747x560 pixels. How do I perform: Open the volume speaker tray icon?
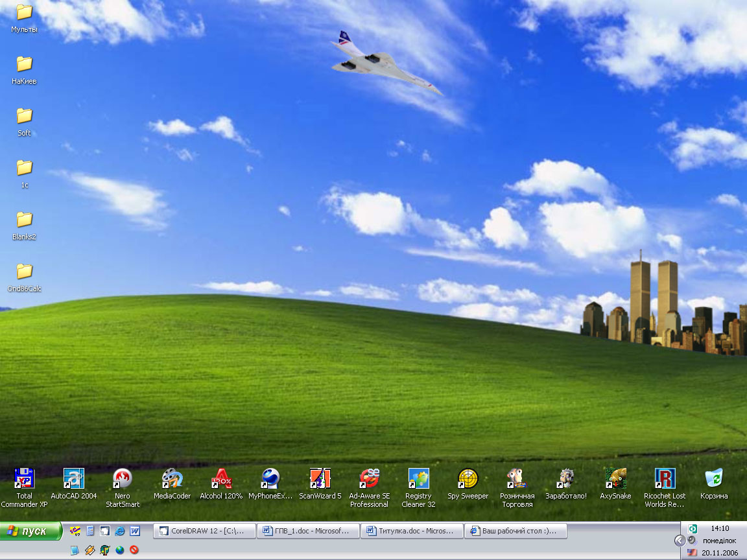point(693,540)
